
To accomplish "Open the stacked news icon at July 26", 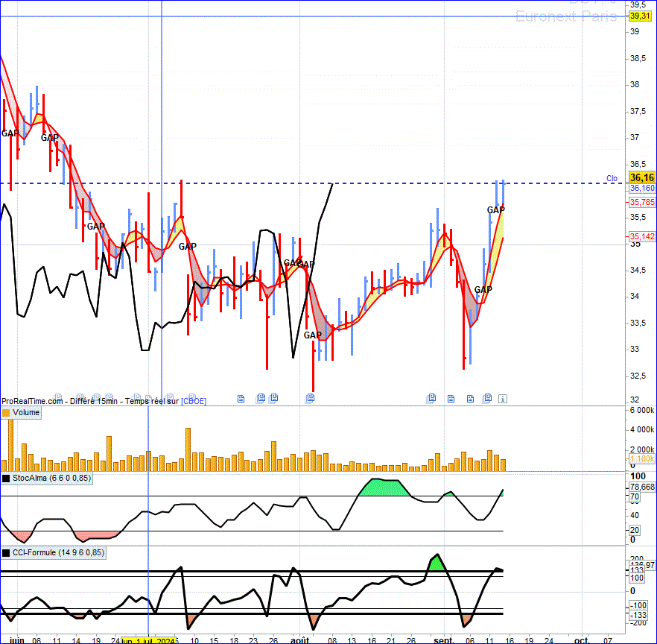I will pyautogui.click(x=273, y=397).
